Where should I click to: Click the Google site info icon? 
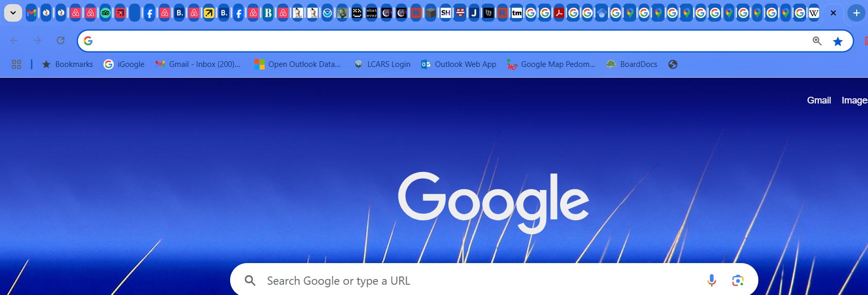[88, 41]
